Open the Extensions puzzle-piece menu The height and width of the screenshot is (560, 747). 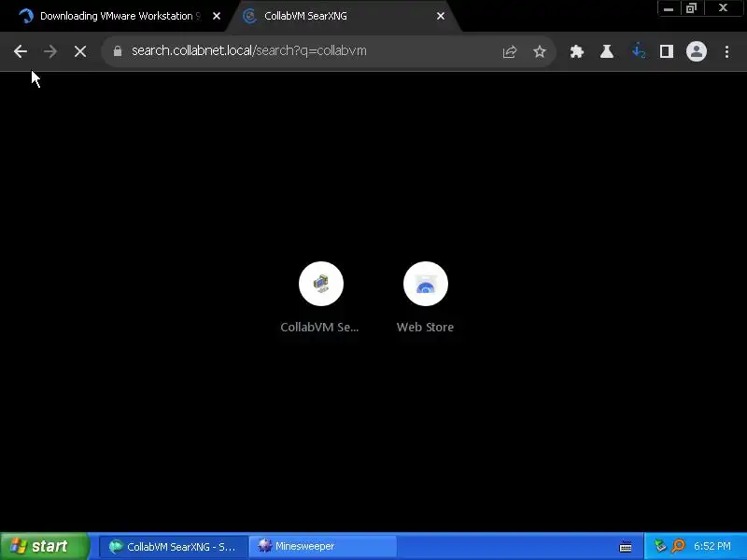(577, 51)
